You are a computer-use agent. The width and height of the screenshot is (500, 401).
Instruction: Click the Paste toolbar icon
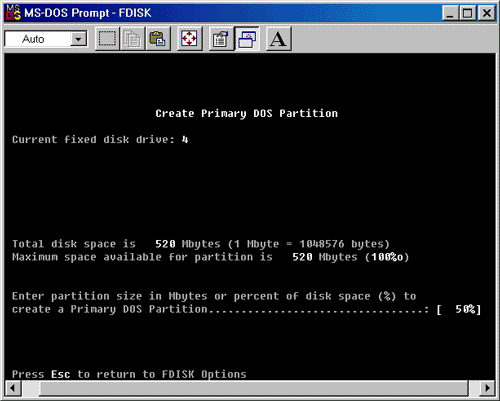[x=158, y=39]
